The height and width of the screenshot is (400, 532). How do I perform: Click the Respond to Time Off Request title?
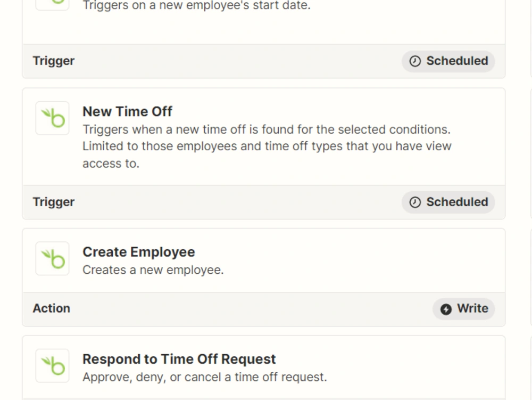179,358
